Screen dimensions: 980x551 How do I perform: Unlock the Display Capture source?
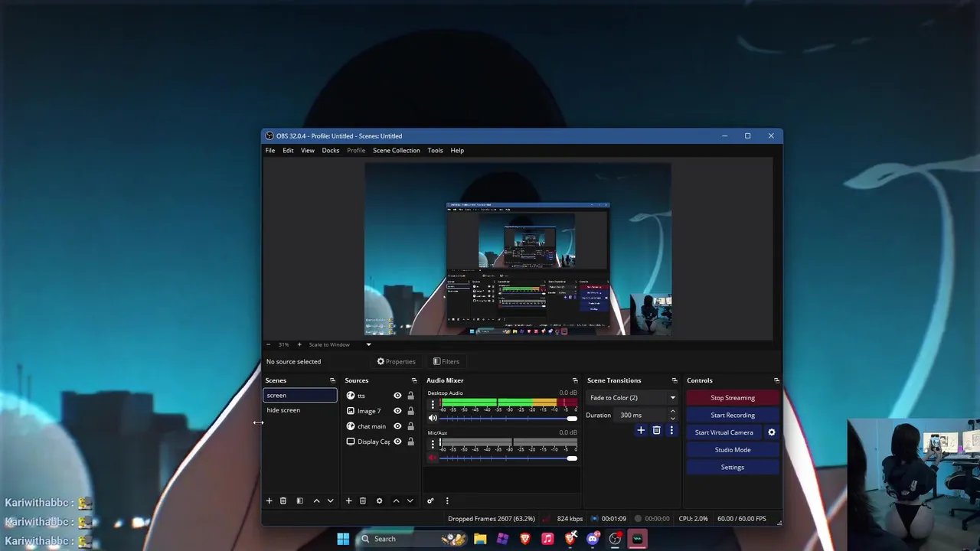[410, 442]
